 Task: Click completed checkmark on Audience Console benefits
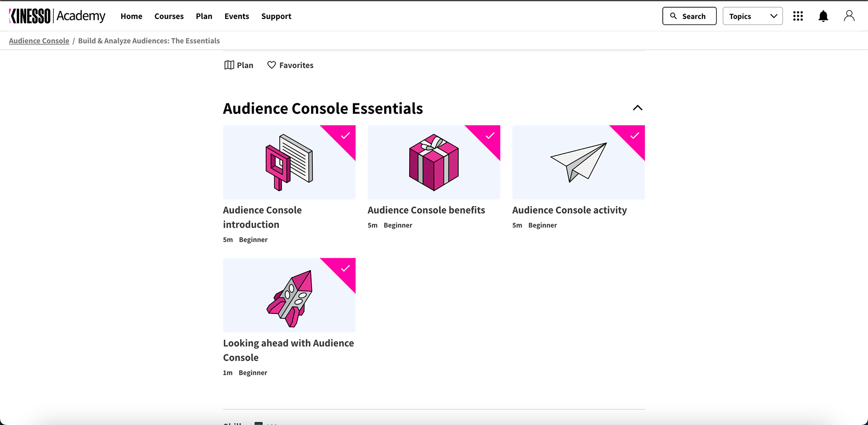[490, 135]
